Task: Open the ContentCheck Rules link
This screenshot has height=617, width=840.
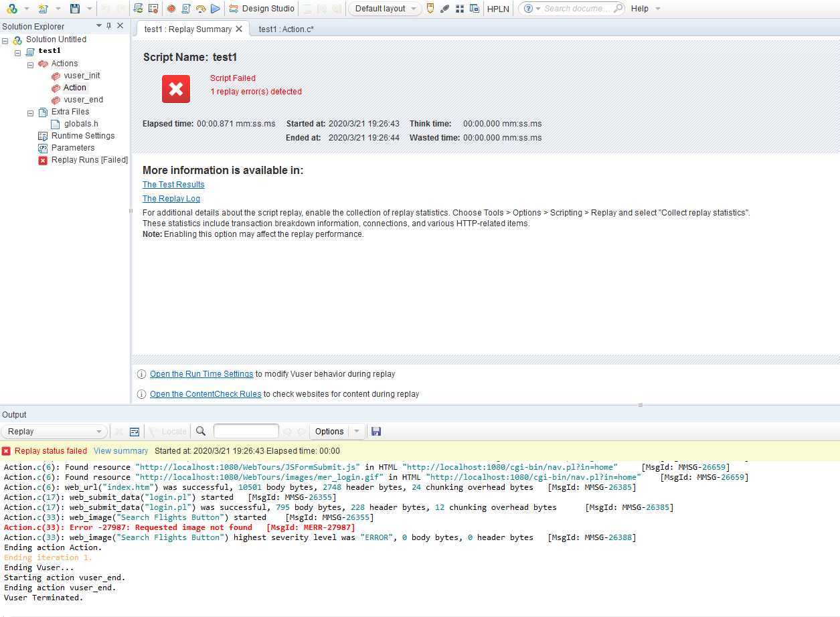Action: 205,394
